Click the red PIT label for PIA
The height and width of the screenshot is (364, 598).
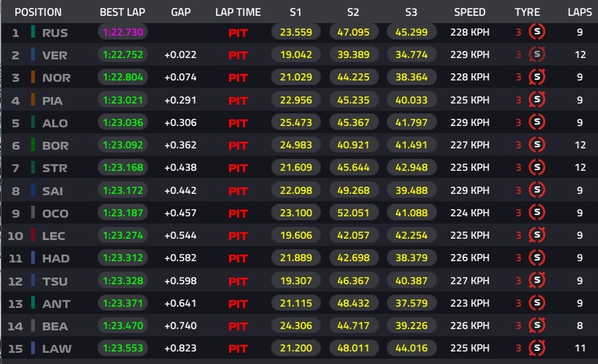pyautogui.click(x=238, y=101)
